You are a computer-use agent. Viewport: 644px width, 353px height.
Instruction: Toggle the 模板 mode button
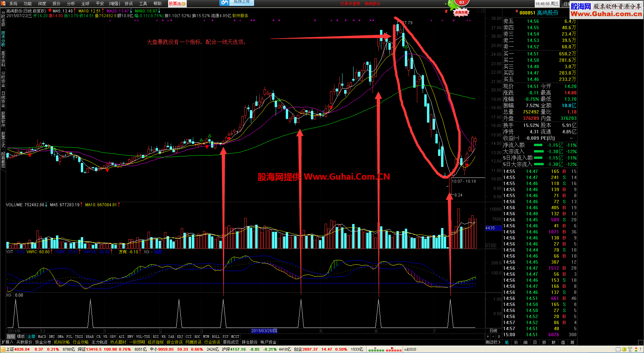[21, 337]
